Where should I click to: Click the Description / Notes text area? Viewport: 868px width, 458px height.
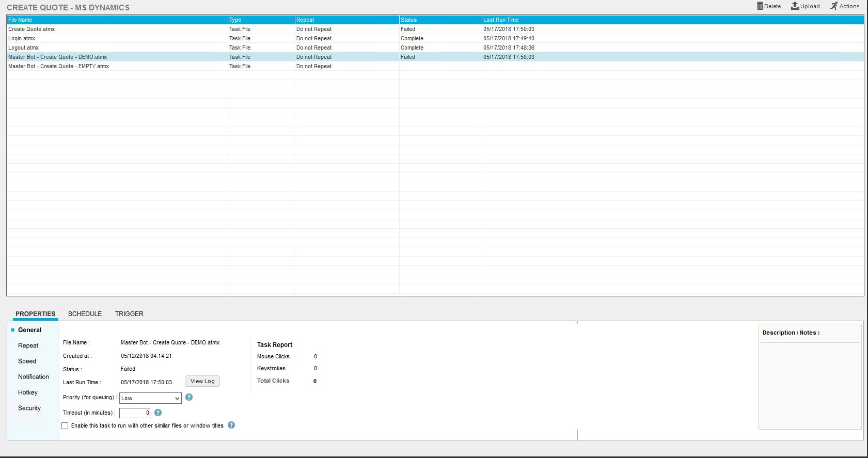810,385
